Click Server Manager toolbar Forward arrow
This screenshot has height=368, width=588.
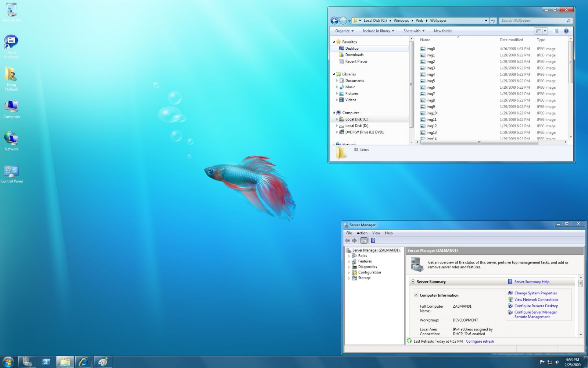(354, 241)
